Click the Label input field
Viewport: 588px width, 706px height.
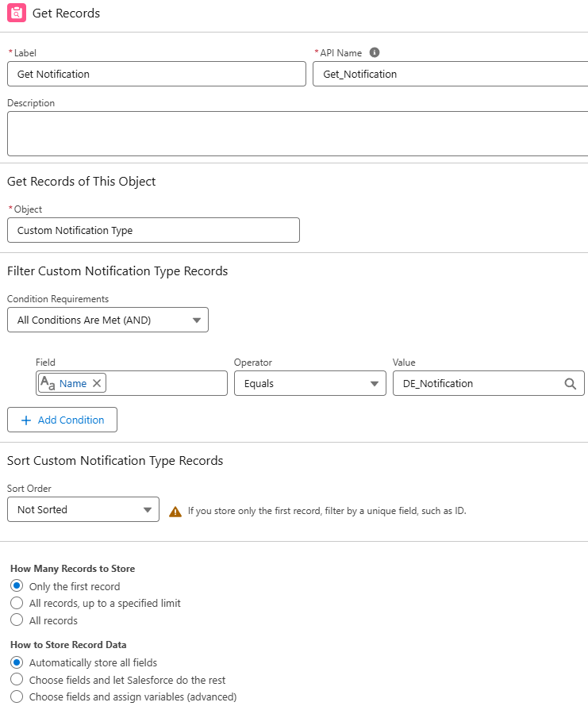click(156, 74)
